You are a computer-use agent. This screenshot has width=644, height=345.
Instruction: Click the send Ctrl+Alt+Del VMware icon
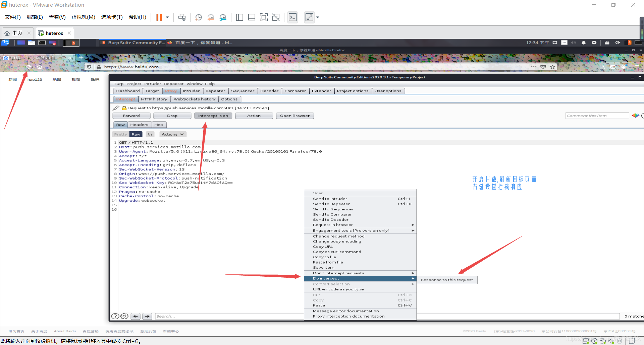(182, 17)
